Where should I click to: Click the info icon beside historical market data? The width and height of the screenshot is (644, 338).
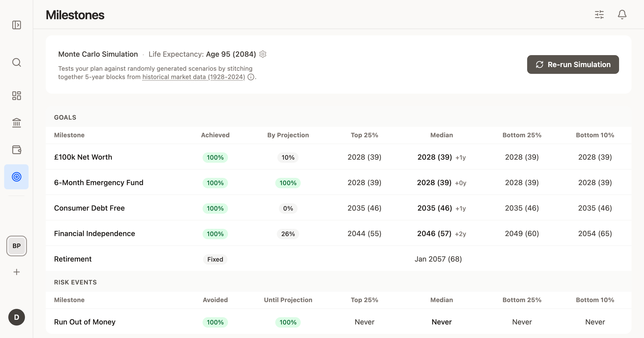click(x=251, y=77)
